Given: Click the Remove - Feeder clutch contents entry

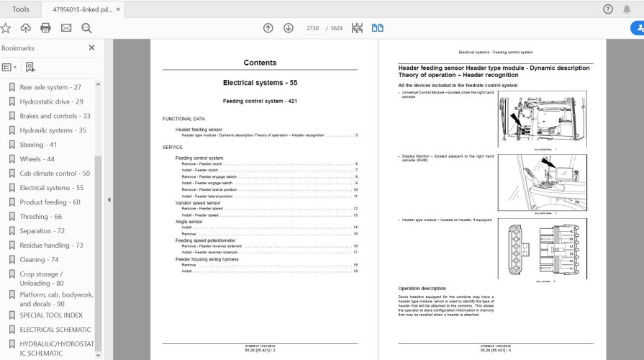Looking at the screenshot, I should (x=269, y=164).
